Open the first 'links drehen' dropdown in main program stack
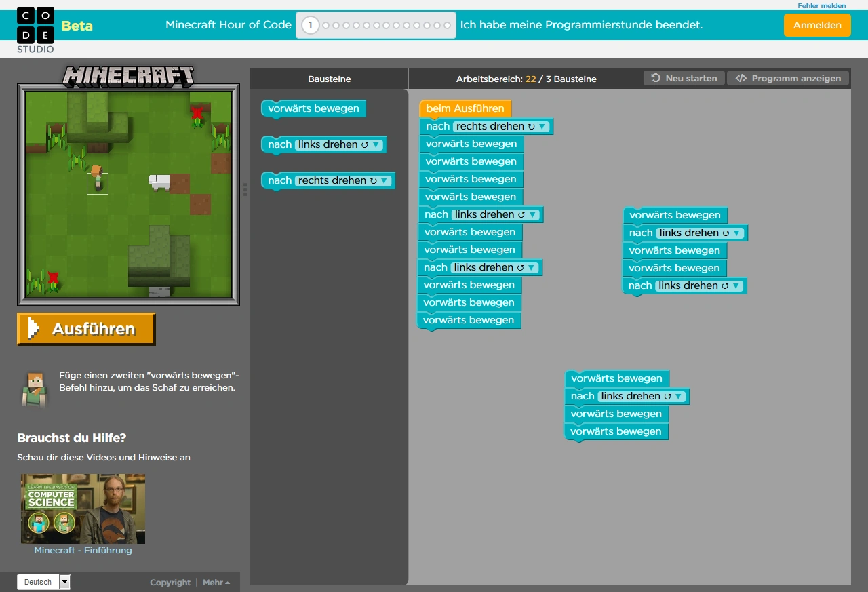The width and height of the screenshot is (868, 592). click(x=496, y=214)
